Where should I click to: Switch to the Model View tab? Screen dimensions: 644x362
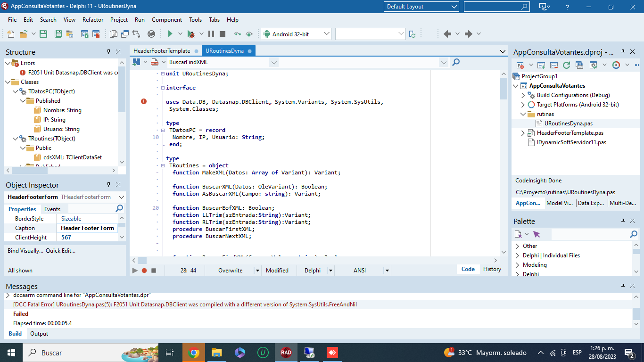pyautogui.click(x=560, y=203)
